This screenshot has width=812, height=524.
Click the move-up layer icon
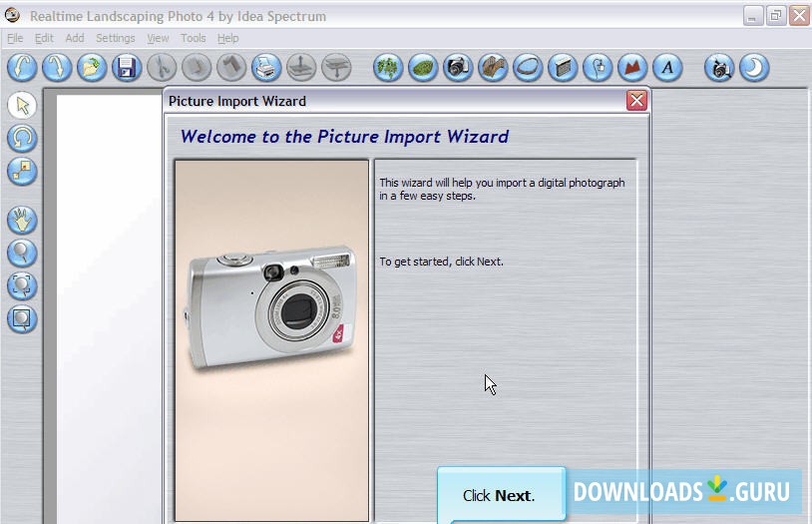point(301,68)
